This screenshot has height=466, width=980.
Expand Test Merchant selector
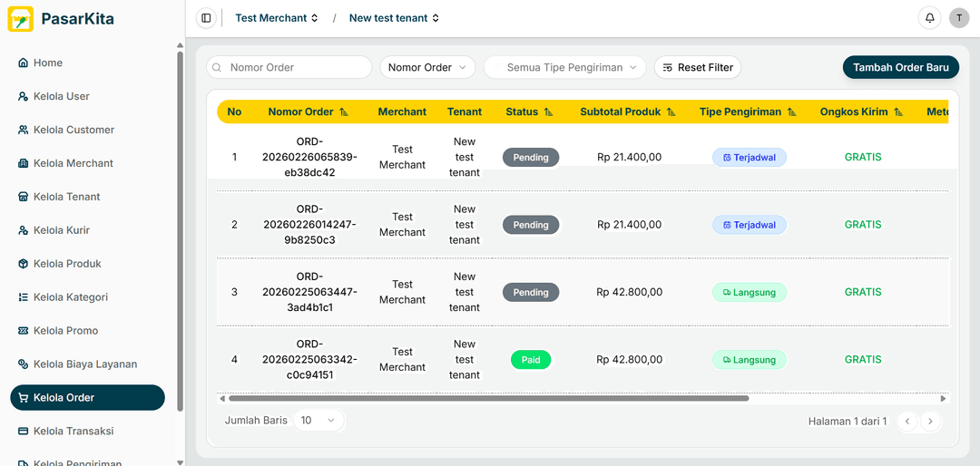(276, 18)
